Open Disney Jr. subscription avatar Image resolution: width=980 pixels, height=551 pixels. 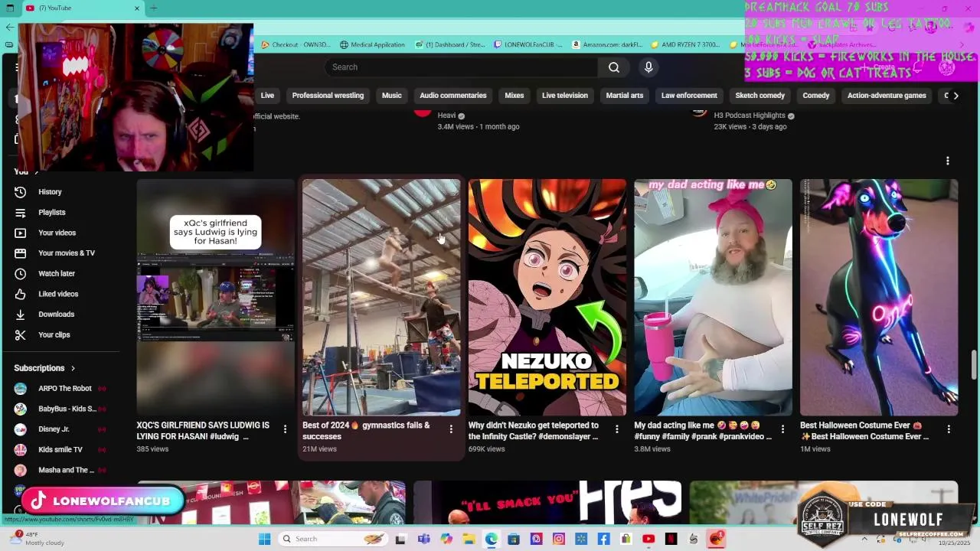pyautogui.click(x=21, y=429)
